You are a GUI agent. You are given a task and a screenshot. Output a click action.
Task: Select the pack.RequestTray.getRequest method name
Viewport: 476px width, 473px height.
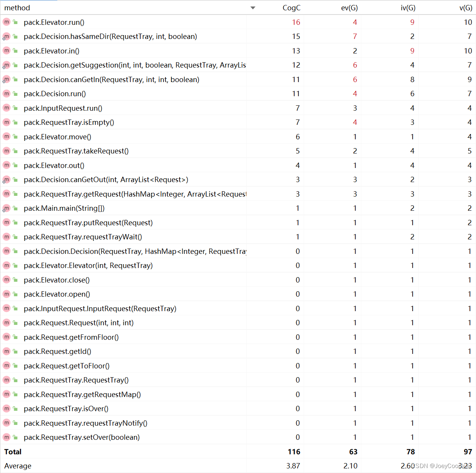[135, 194]
